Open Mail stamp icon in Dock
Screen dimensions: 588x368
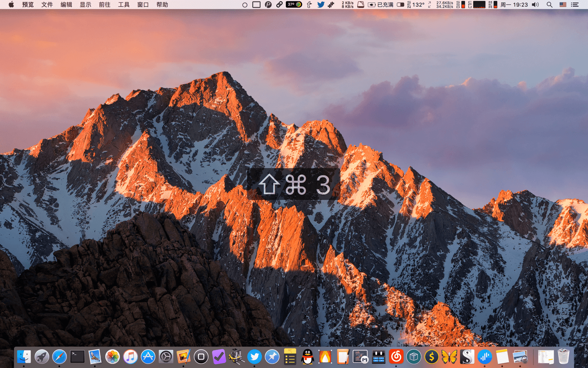pos(95,357)
